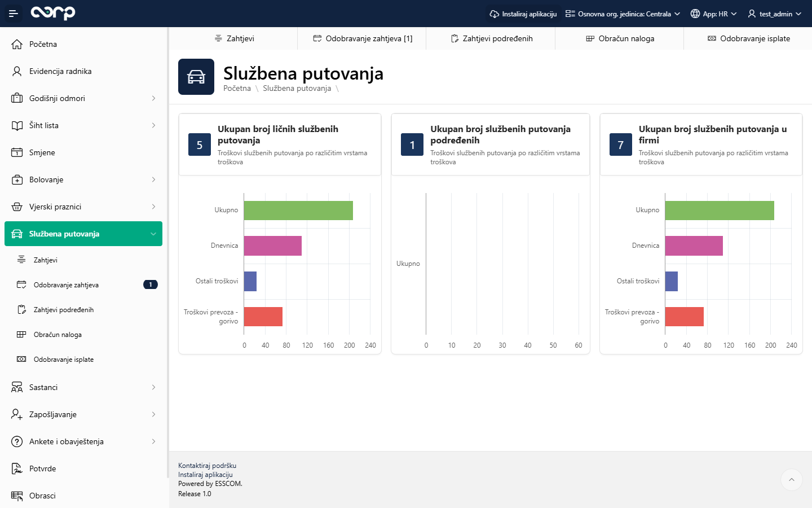Image resolution: width=812 pixels, height=508 pixels.
Task: Click the Obračun naloga table icon in submenu
Action: (21, 335)
